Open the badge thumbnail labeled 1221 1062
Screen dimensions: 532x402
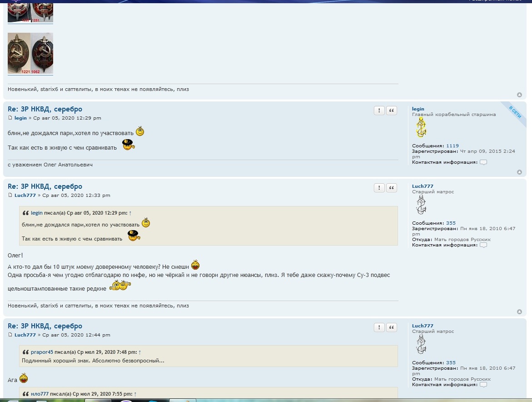pyautogui.click(x=30, y=53)
